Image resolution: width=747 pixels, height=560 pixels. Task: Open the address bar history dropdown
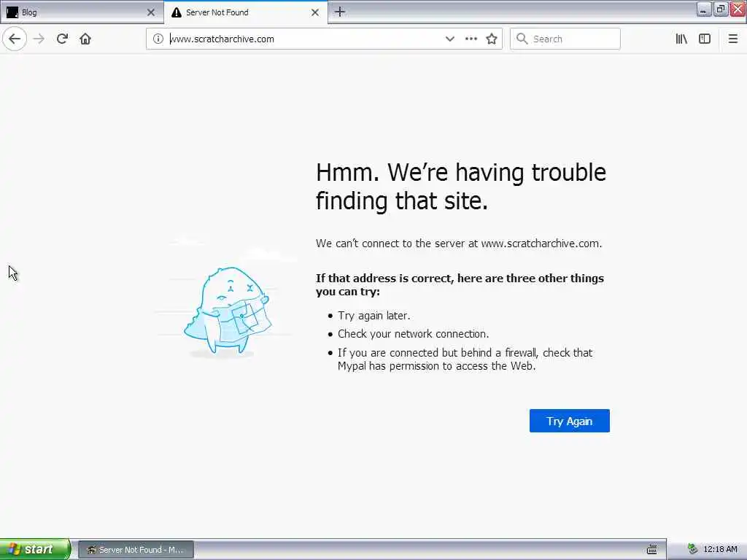tap(449, 39)
